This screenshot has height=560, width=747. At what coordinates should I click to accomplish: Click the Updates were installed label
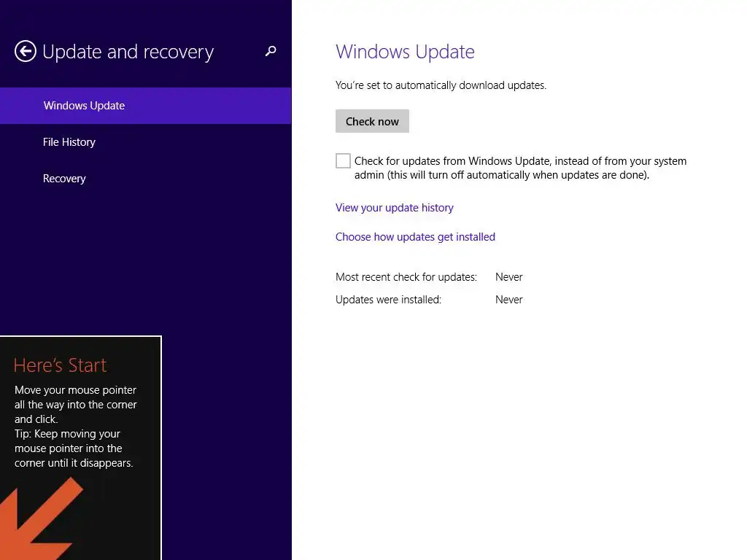pos(388,300)
